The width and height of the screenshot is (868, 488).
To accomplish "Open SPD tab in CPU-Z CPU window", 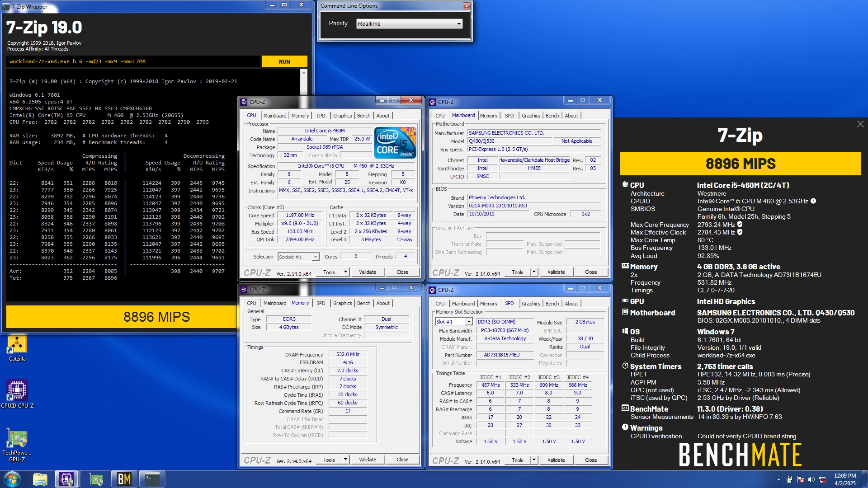I will click(321, 116).
